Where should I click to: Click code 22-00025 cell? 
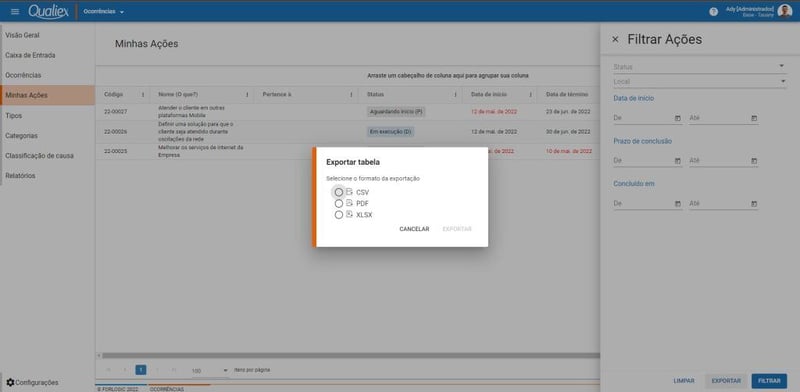[115, 152]
